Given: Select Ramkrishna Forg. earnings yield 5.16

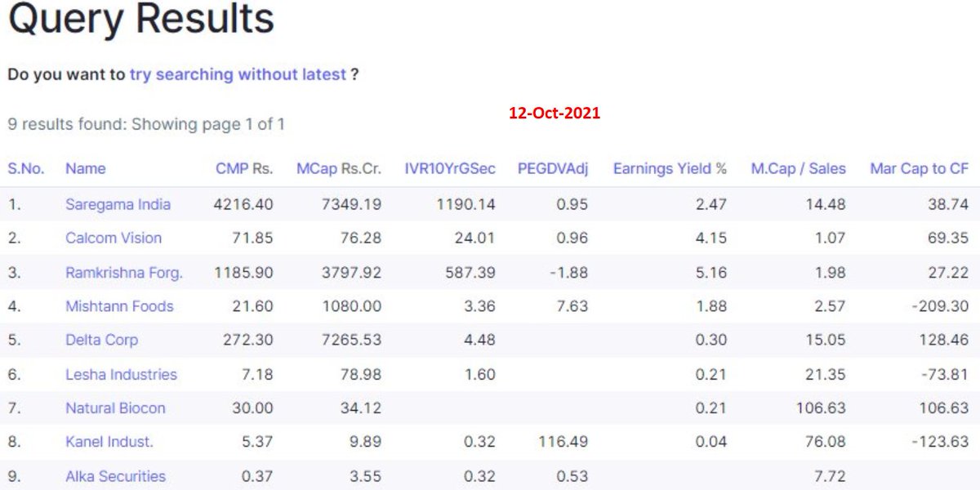Looking at the screenshot, I should (x=711, y=272).
